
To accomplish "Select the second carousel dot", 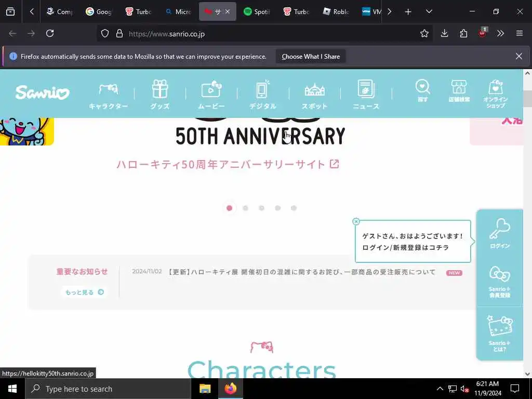I will point(245,208).
